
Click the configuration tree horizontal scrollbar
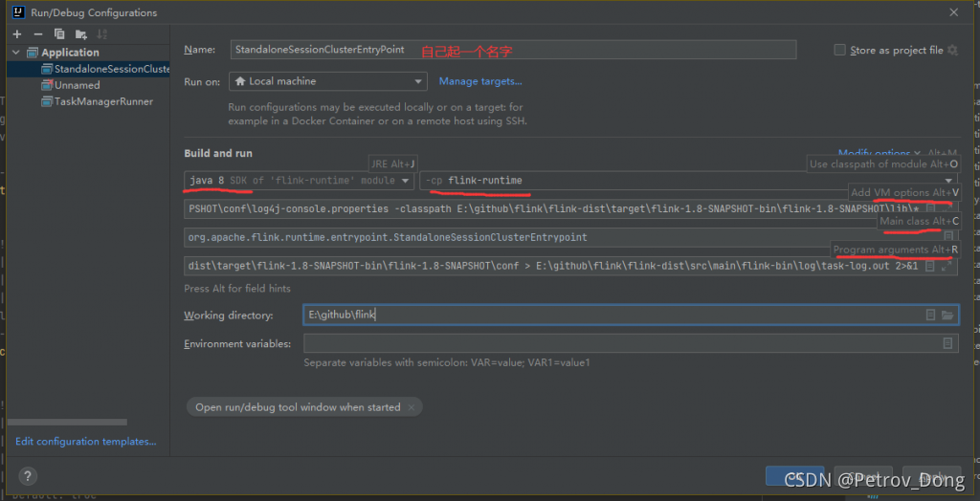pos(68,423)
